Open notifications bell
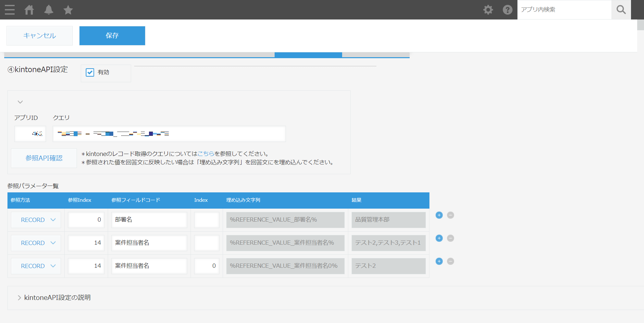Image resolution: width=644 pixels, height=323 pixels. [49, 10]
